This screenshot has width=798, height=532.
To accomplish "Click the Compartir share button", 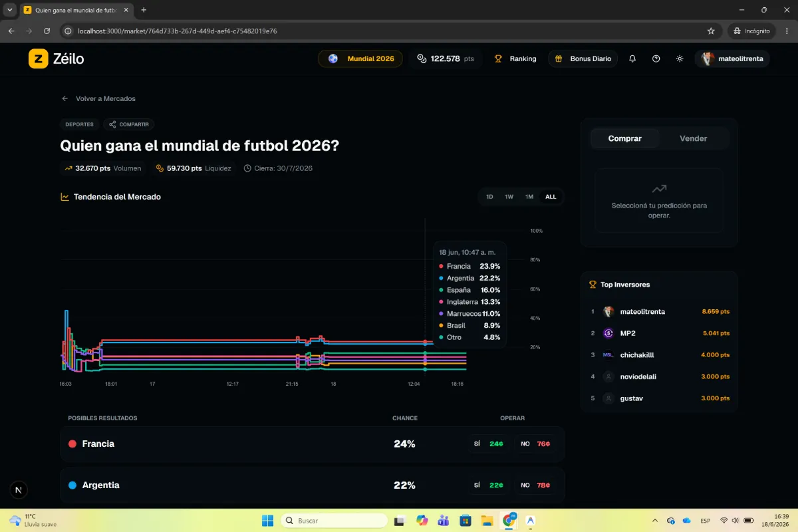I will tap(129, 124).
